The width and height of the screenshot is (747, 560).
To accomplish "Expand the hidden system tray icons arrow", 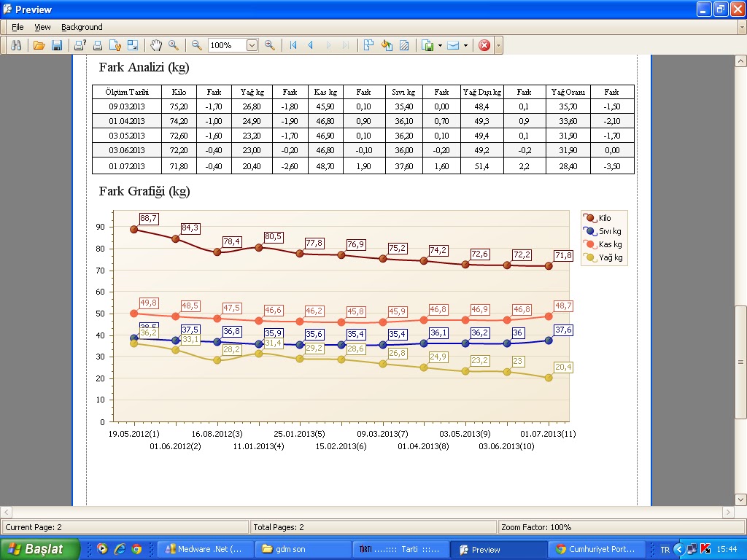I will (x=679, y=549).
